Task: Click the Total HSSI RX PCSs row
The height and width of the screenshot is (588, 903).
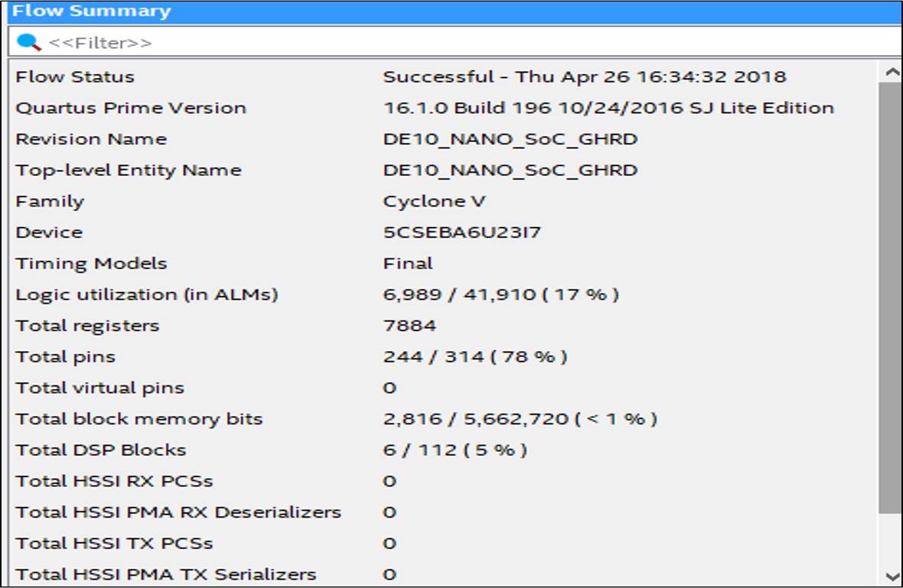Action: [114, 481]
